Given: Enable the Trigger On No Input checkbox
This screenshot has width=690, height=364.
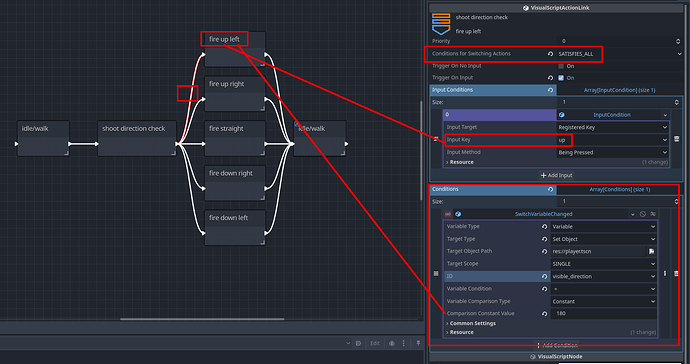Looking at the screenshot, I should click(x=561, y=66).
